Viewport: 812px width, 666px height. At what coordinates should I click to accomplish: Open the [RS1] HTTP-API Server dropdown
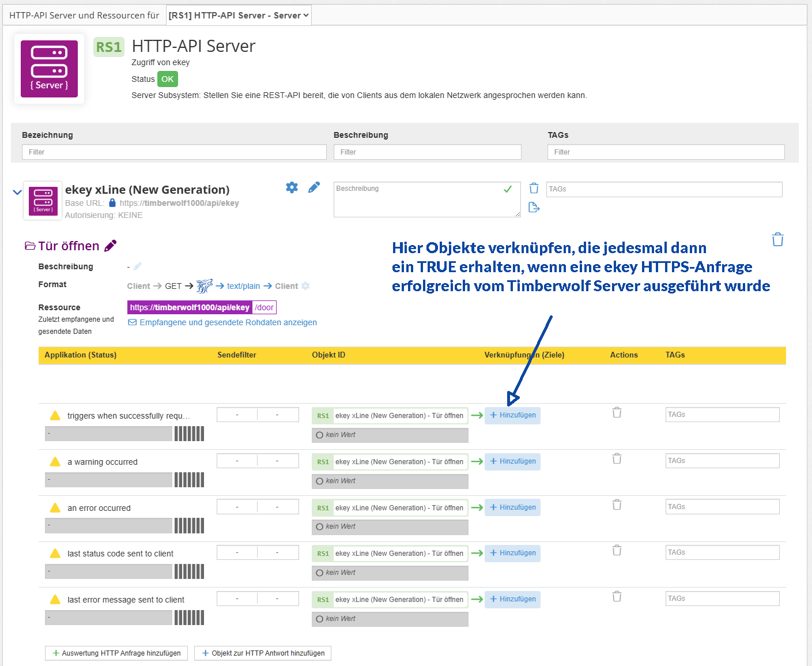pos(239,16)
